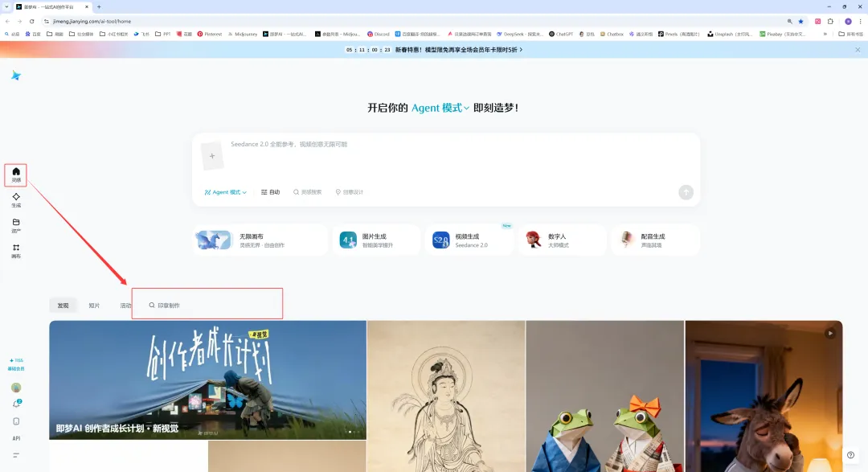Open the Chatbox bookmark
This screenshot has height=472, width=868.
pos(612,35)
